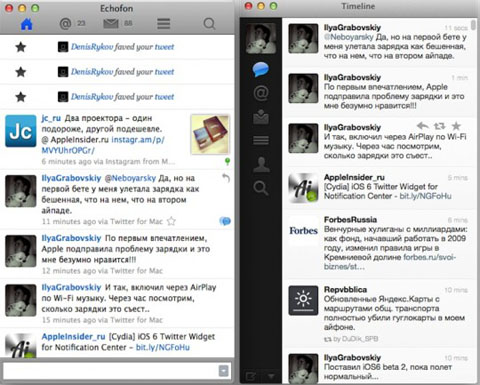Screen dimensions: 480x385
Task: Click the '15 minutes ago via Twitter for Mac' text
Action: pyautogui.click(x=102, y=320)
